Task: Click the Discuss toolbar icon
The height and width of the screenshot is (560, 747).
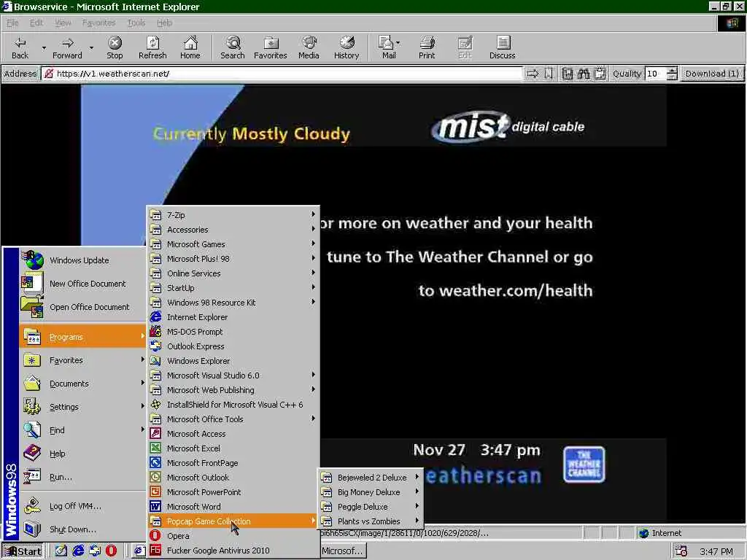Action: (x=502, y=47)
